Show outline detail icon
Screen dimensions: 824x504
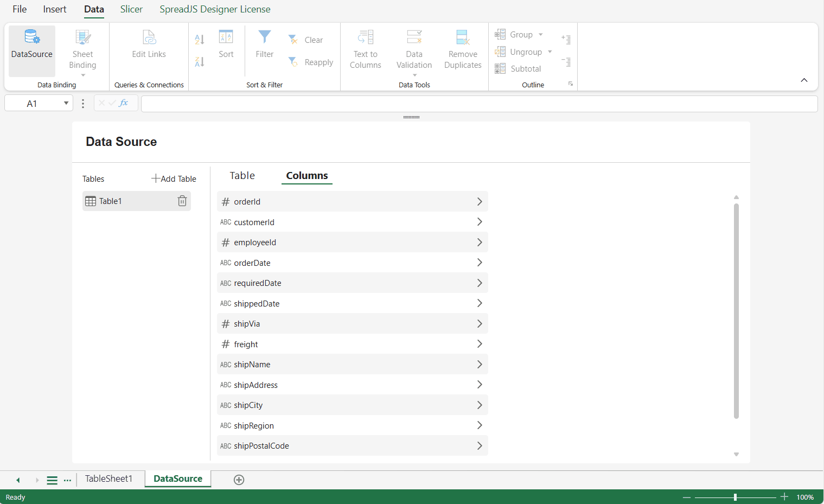tap(566, 39)
